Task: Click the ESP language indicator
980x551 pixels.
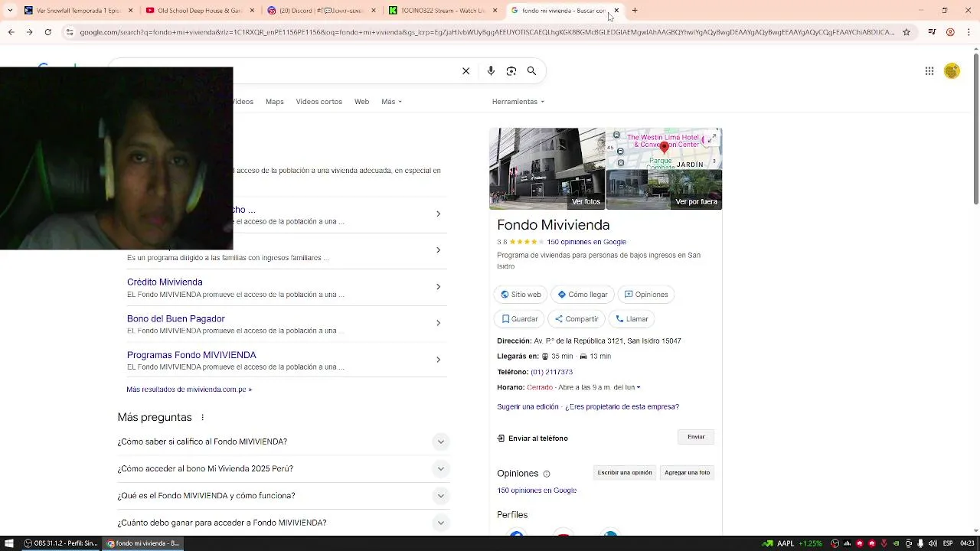Action: pyautogui.click(x=948, y=543)
